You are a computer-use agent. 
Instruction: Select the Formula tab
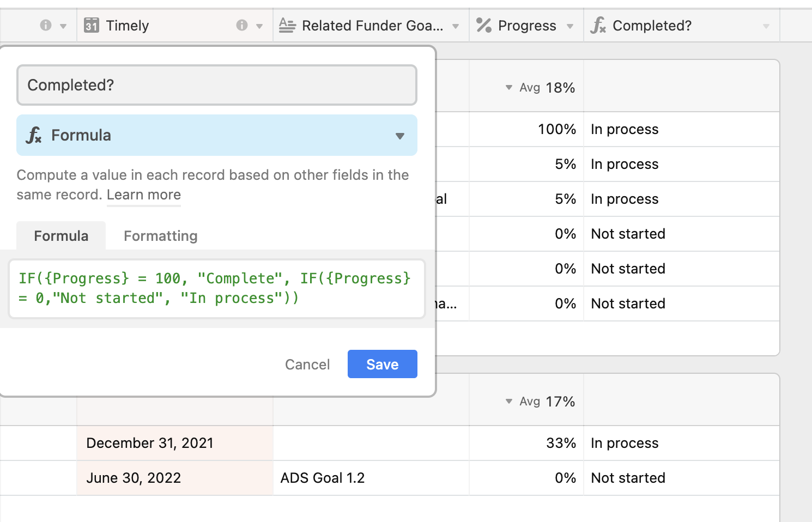point(61,236)
